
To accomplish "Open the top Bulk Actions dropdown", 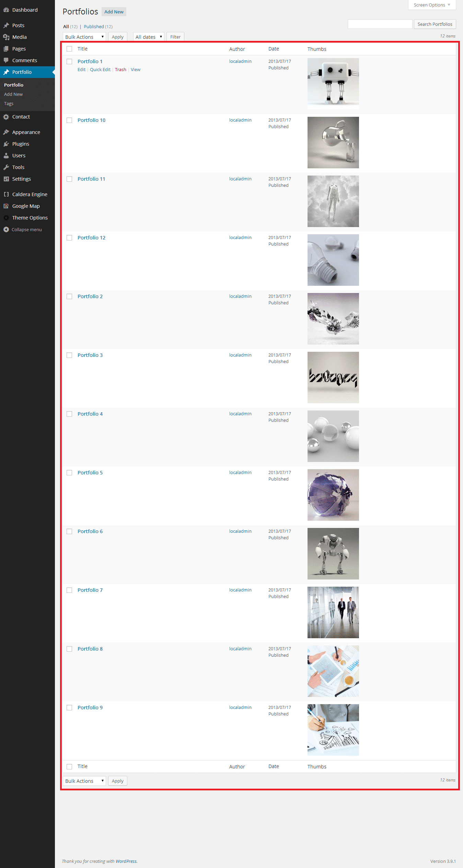I will (84, 37).
